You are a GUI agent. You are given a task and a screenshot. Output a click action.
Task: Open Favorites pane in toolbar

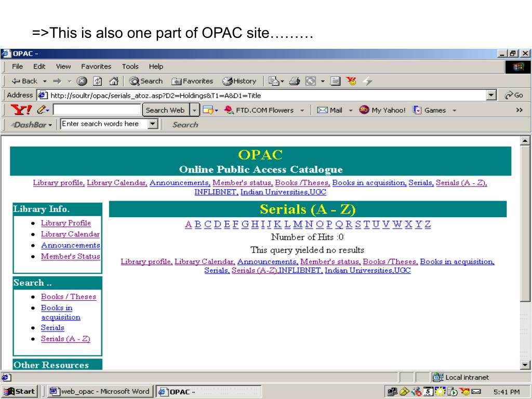(x=192, y=81)
